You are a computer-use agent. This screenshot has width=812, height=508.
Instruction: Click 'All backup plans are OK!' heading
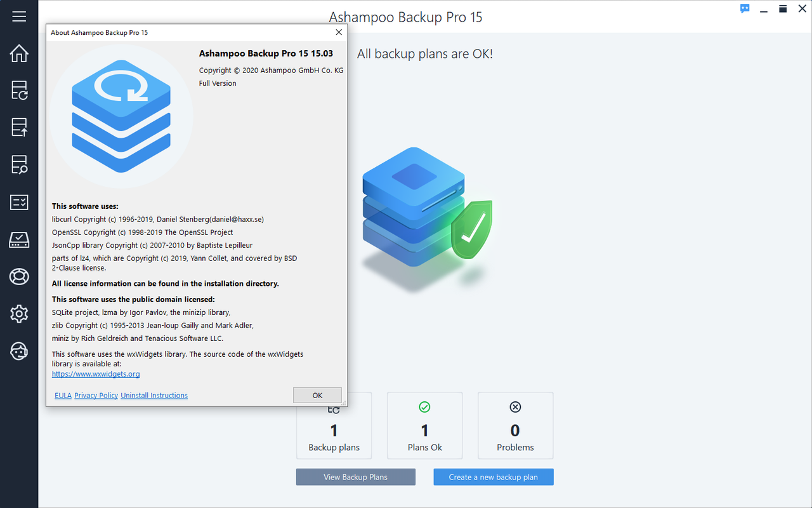(424, 54)
